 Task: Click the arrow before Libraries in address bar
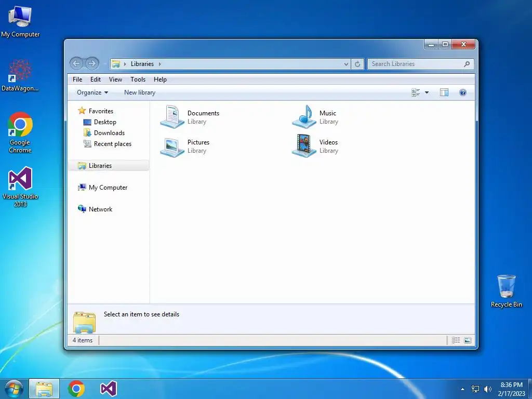125,64
